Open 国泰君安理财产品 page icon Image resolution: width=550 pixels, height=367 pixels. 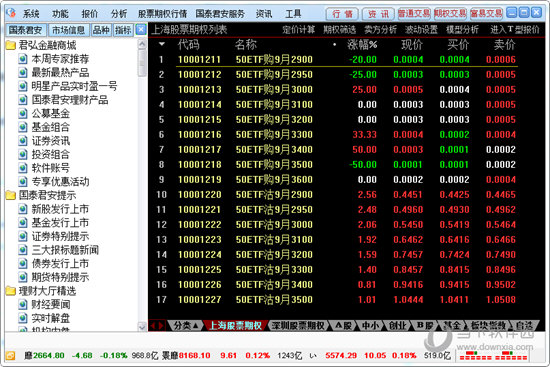click(x=23, y=100)
